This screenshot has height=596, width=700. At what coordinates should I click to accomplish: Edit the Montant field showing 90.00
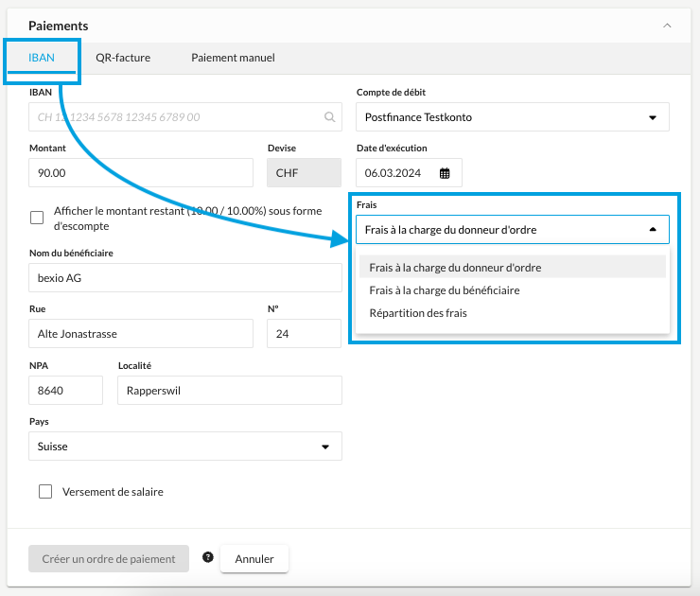point(141,173)
